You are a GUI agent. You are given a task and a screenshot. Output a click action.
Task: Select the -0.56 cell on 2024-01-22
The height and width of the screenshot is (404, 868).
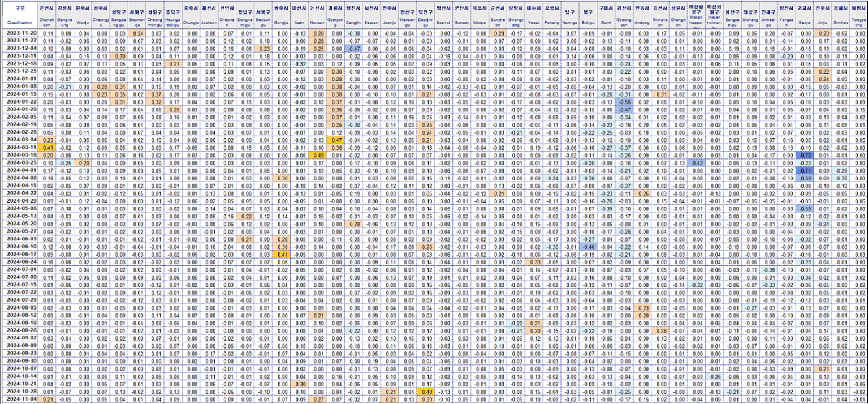pyautogui.click(x=624, y=101)
